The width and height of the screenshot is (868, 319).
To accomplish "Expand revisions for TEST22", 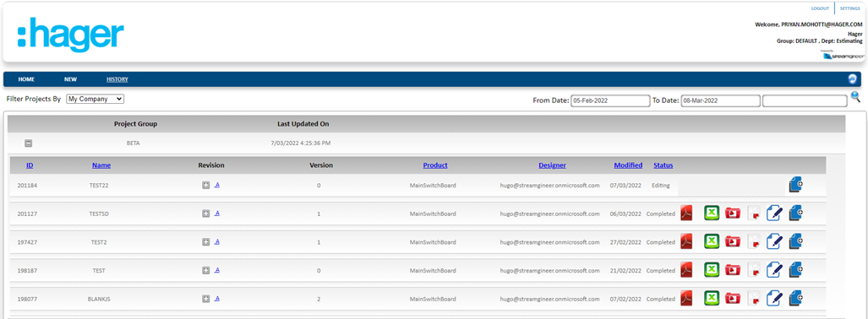I will pos(206,185).
